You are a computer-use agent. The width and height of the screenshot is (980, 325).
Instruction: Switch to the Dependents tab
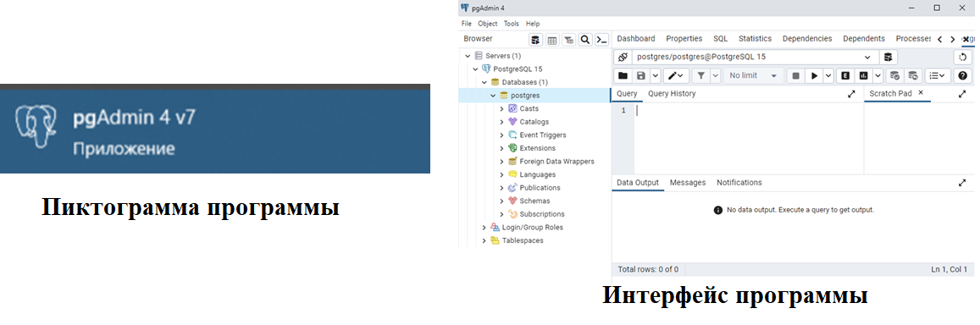click(x=864, y=39)
